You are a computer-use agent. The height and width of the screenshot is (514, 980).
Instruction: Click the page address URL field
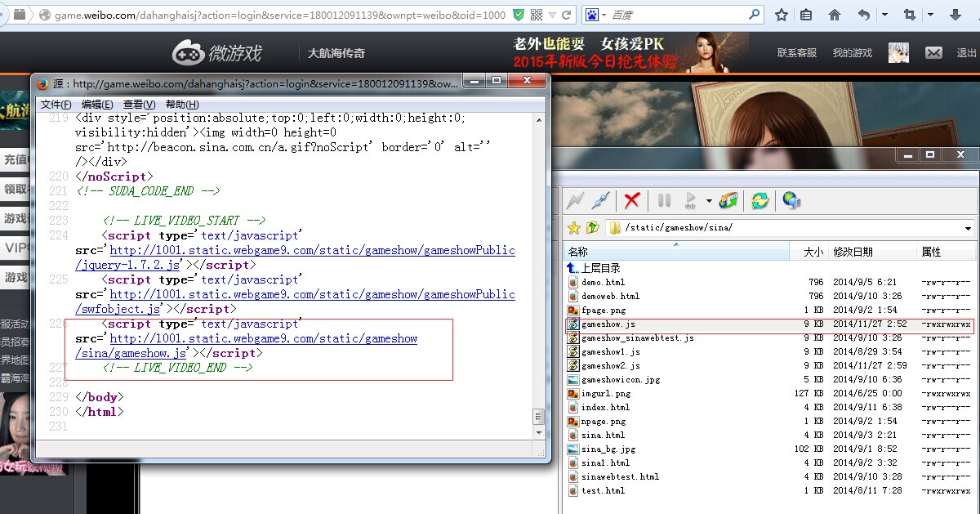coord(279,15)
